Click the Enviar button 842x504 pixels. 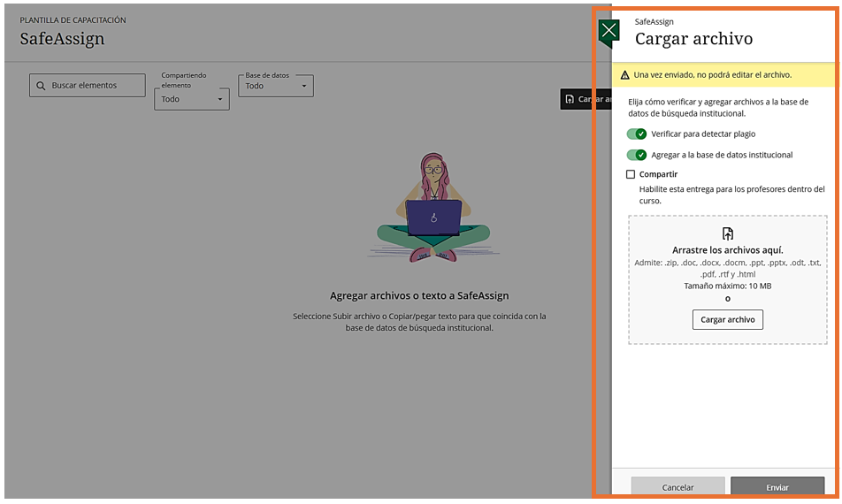pos(777,485)
